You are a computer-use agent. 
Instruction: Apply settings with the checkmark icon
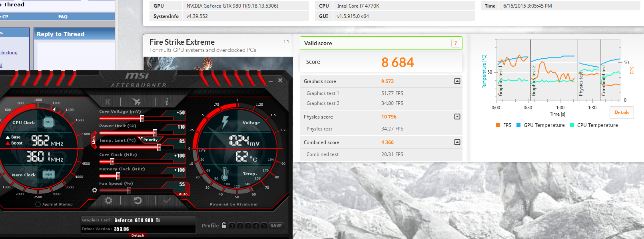click(167, 200)
